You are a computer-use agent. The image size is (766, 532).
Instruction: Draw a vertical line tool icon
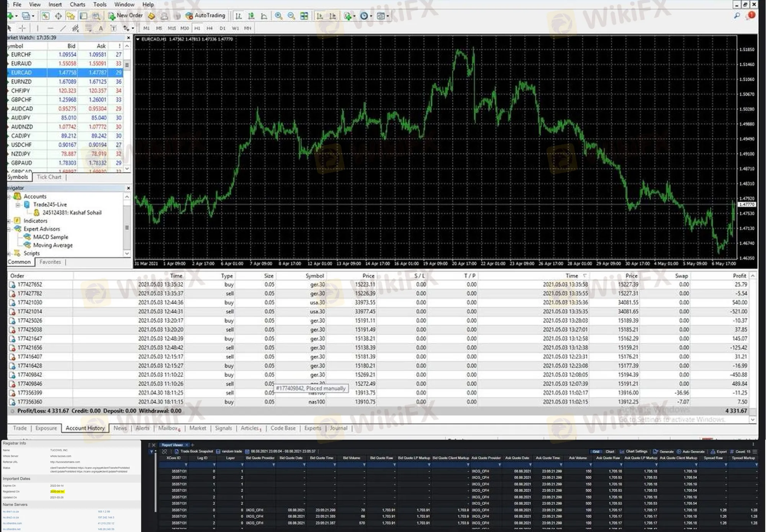click(38, 28)
